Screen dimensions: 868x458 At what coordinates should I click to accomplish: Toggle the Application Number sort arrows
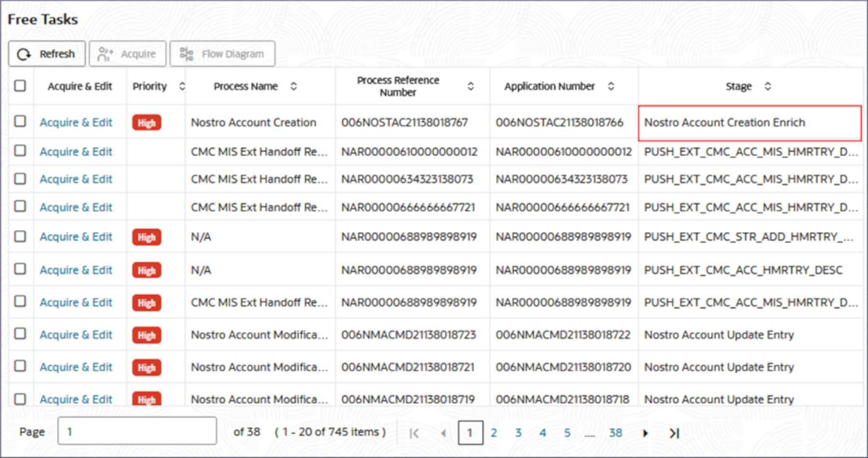coord(611,86)
